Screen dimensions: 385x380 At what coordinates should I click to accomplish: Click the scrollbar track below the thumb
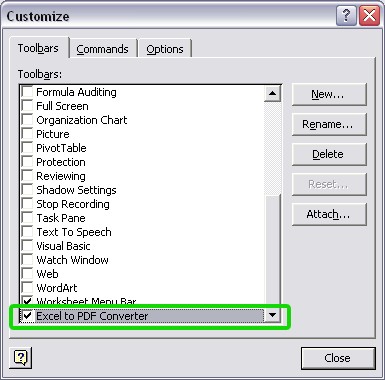coord(272,250)
